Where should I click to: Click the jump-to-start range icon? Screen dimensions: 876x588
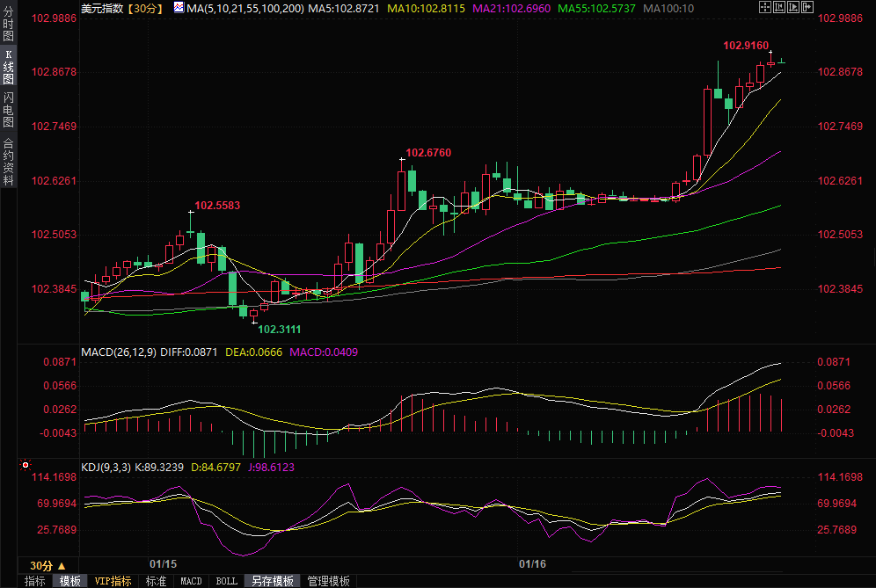point(777,7)
